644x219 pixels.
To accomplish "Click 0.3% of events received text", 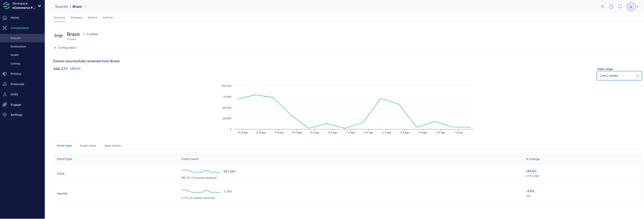I will coord(198,198).
